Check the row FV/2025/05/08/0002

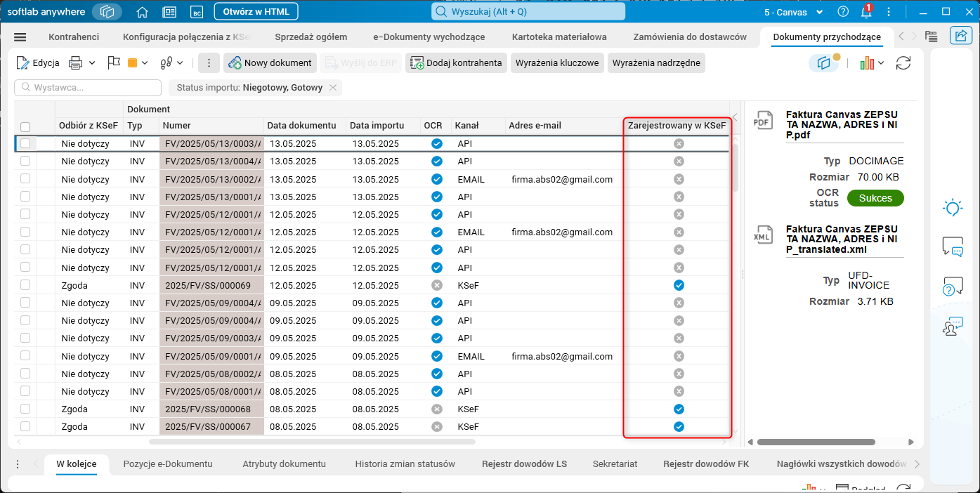[25, 374]
